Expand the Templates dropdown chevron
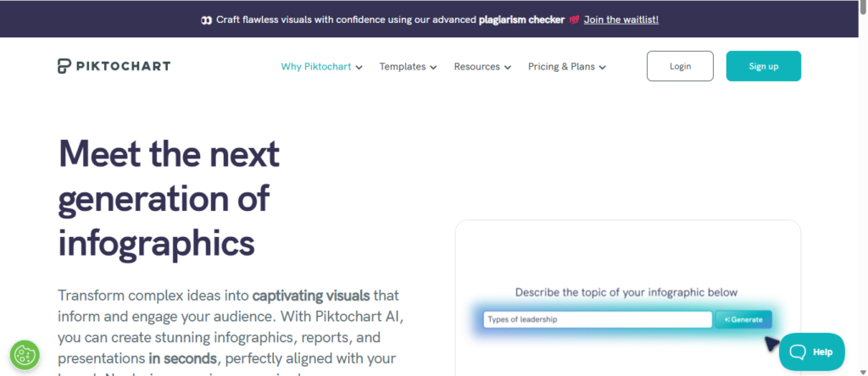Viewport: 868px width, 376px height. coord(433,67)
